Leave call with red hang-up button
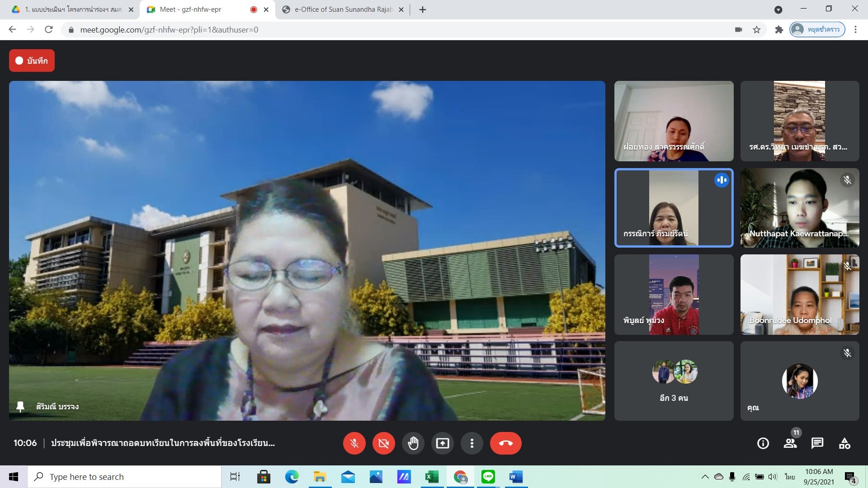This screenshot has width=868, height=488. (505, 443)
